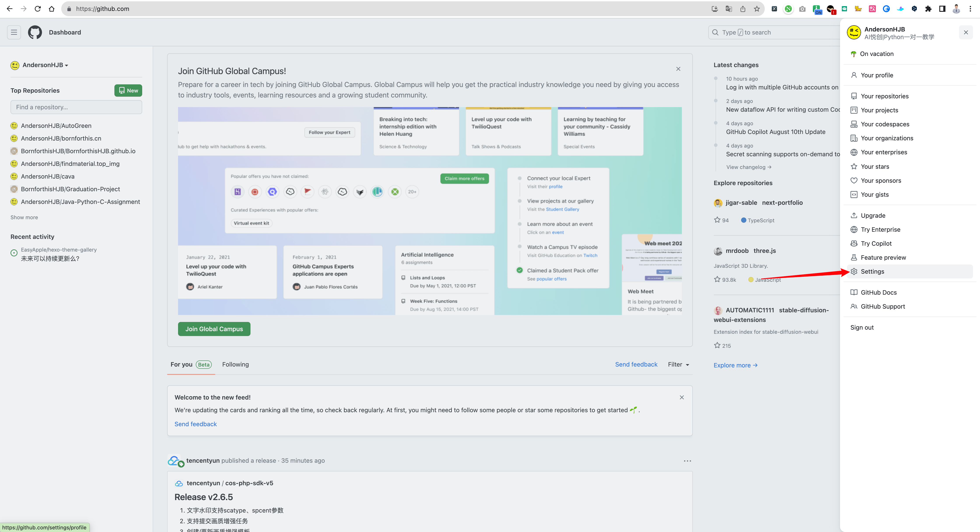Open Your gists
Screen dimensions: 980x532
pos(910,195)
